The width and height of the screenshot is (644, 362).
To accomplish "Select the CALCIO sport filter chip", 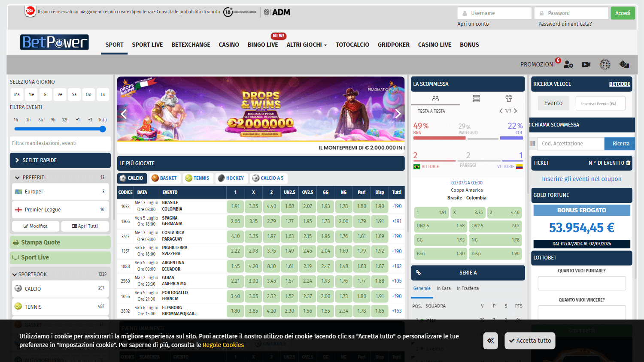I will pos(132,178).
